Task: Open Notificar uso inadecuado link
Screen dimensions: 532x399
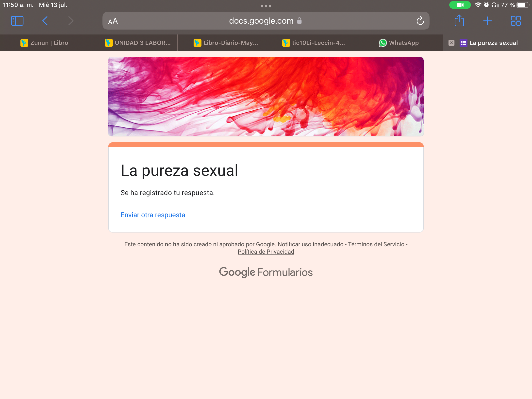Action: (x=311, y=244)
